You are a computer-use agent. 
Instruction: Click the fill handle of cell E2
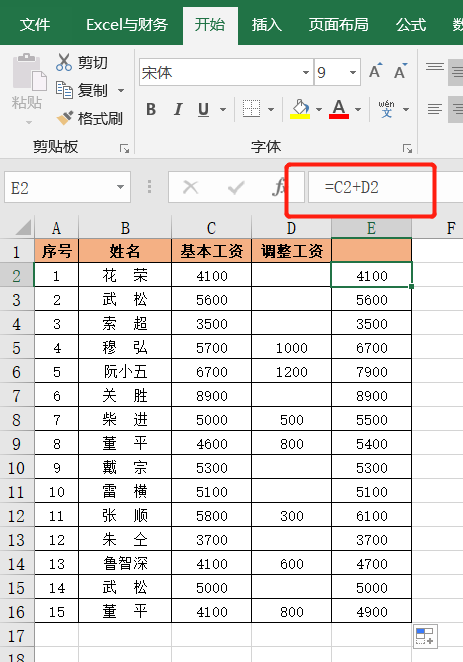(x=412, y=287)
